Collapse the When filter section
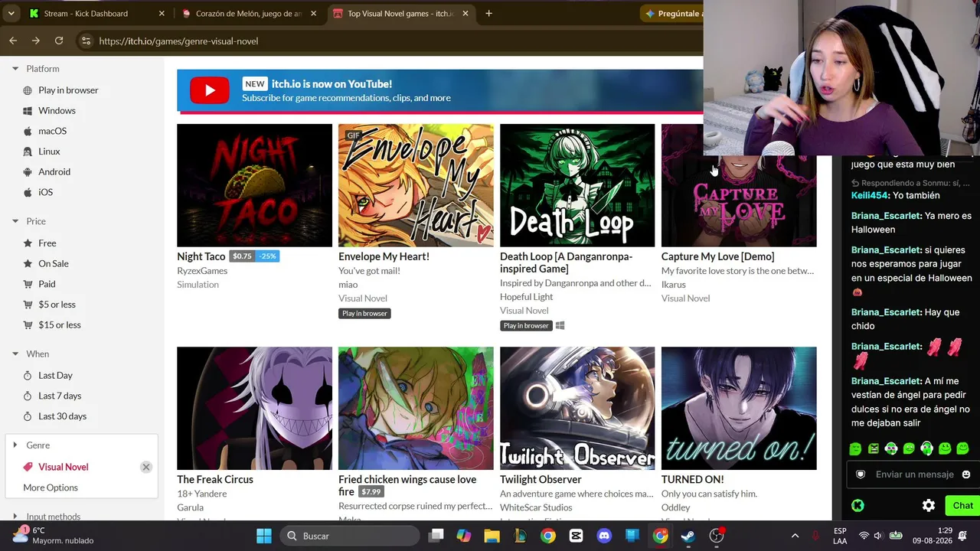 click(15, 354)
